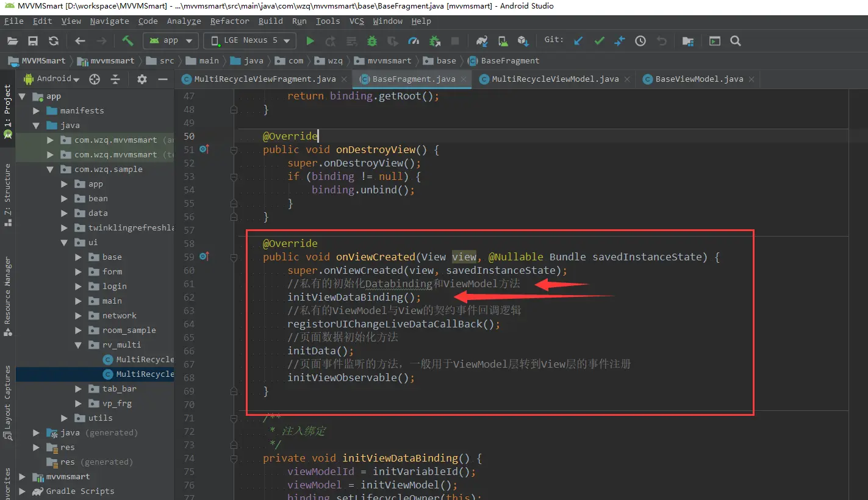Click the wzq breadcrumb
The height and width of the screenshot is (500, 868).
(329, 60)
